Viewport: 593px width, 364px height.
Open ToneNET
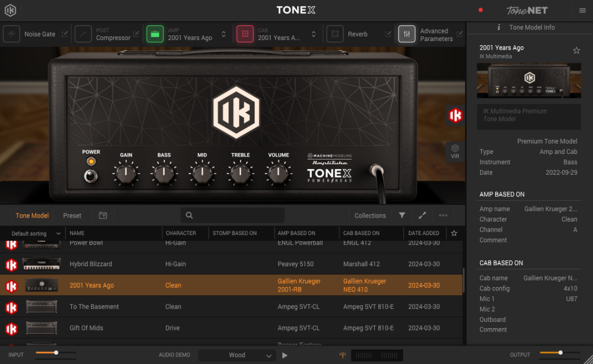pyautogui.click(x=527, y=10)
